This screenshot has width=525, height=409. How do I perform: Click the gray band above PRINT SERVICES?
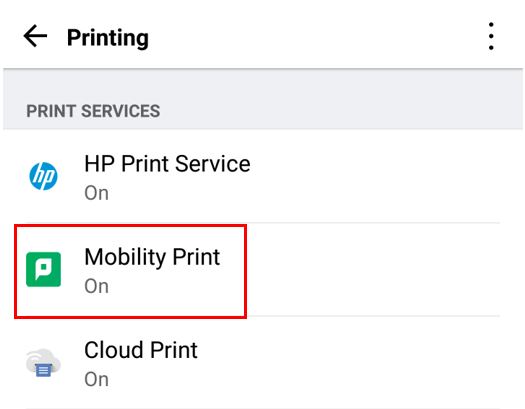tap(262, 84)
